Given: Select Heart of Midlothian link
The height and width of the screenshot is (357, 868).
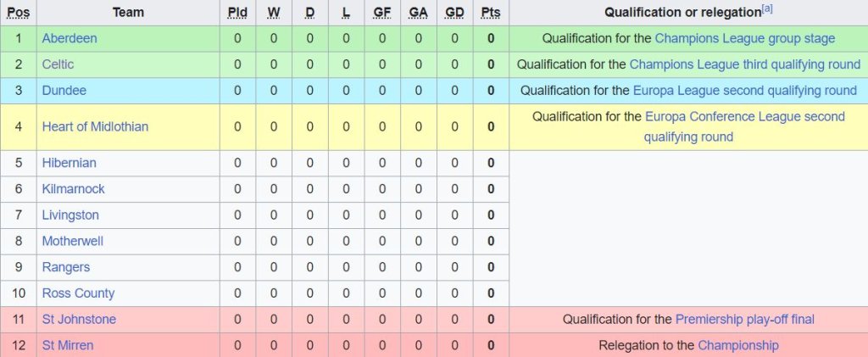Looking at the screenshot, I should click(95, 126).
